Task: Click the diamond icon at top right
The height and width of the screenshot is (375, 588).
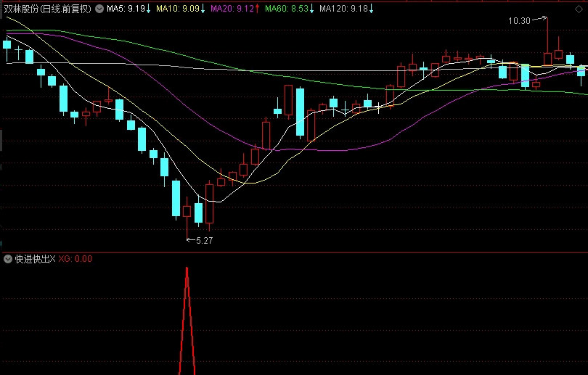Action: click(x=579, y=9)
